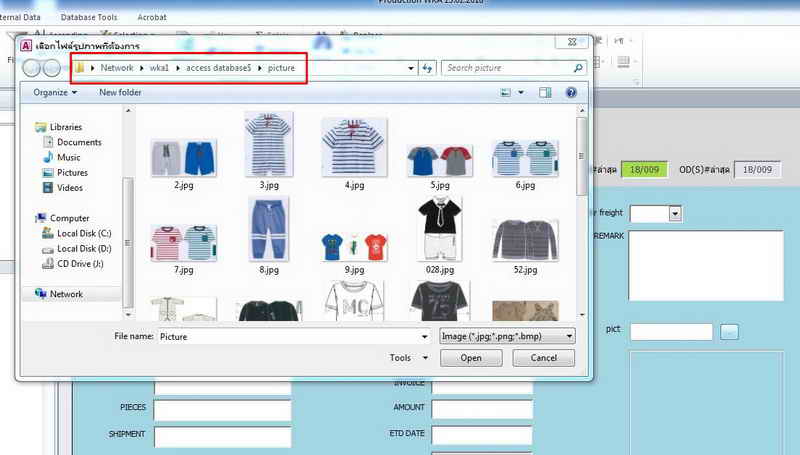This screenshot has height=455, width=800.
Task: Expand the freight combo box in form
Action: coord(675,213)
